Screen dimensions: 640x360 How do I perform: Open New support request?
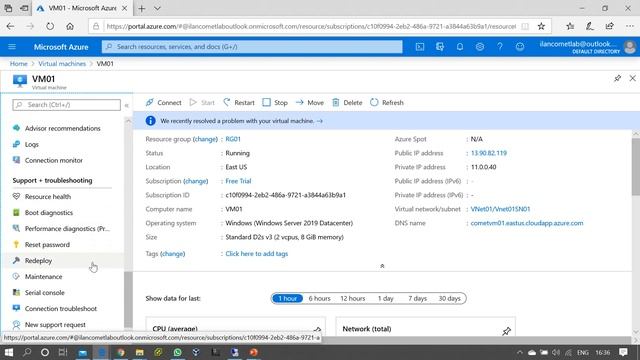point(55,325)
